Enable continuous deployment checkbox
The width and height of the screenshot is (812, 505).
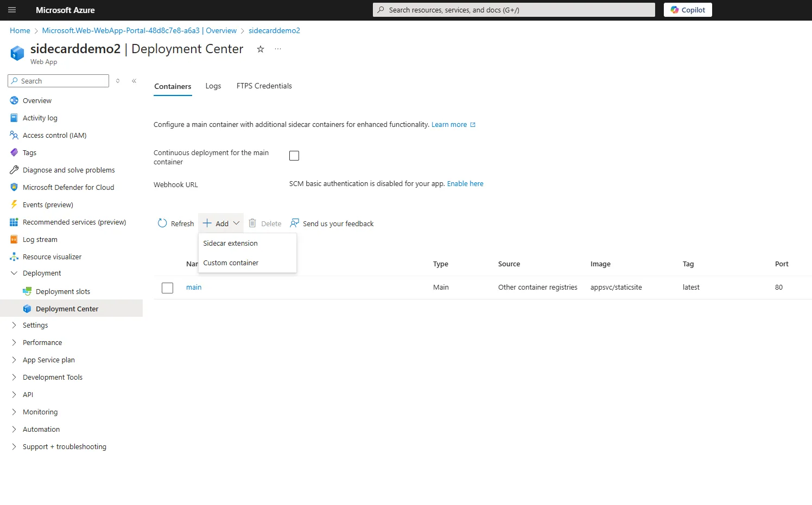(294, 156)
